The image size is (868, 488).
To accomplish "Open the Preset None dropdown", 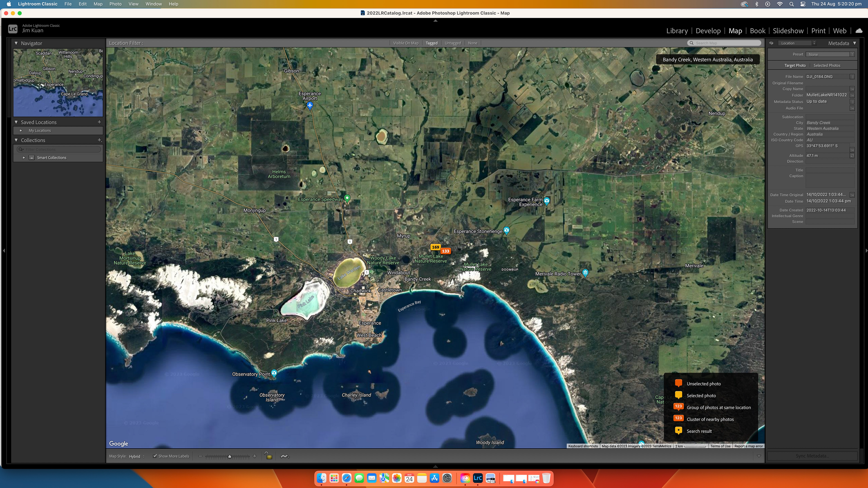I will (x=830, y=54).
